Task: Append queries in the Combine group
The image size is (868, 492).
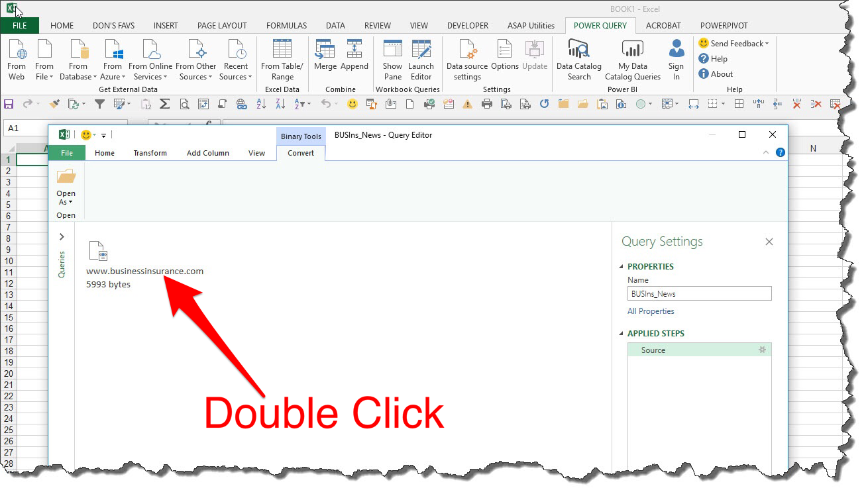Action: pos(354,58)
